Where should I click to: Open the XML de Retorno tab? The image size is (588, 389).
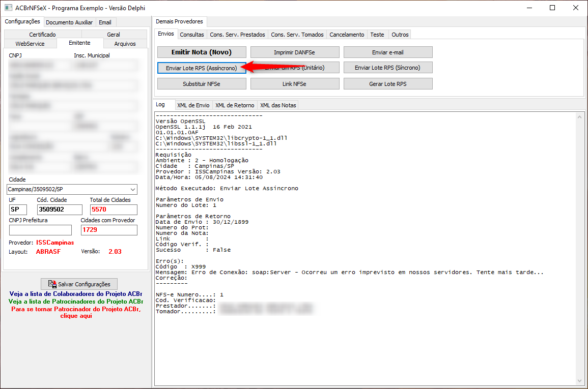click(235, 105)
